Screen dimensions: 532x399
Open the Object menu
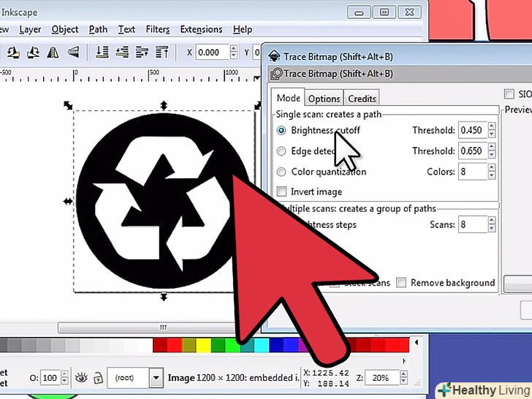(x=65, y=29)
